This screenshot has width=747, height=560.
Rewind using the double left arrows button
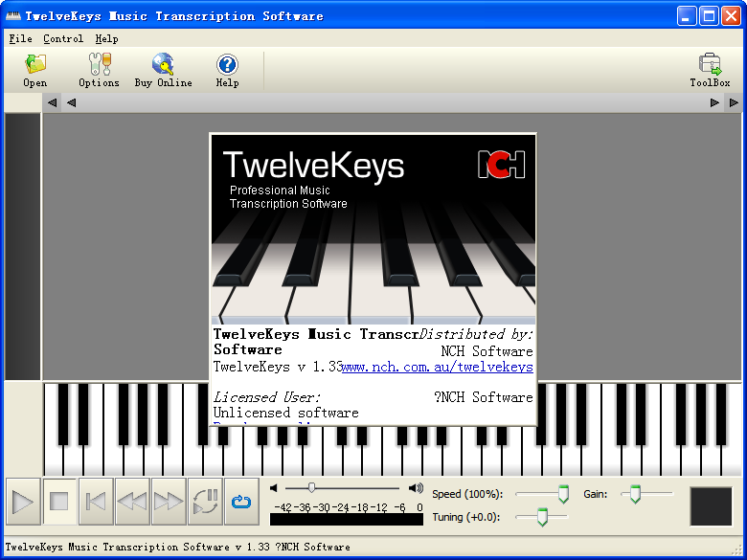point(132,502)
